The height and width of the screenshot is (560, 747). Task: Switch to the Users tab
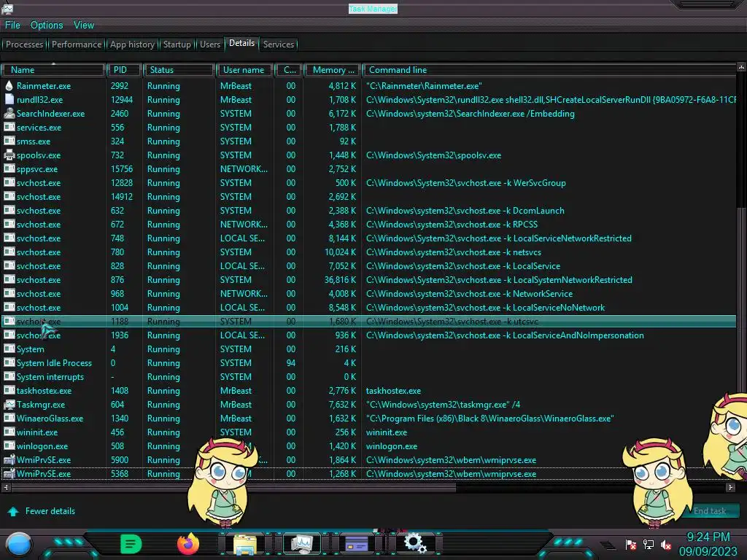[209, 44]
